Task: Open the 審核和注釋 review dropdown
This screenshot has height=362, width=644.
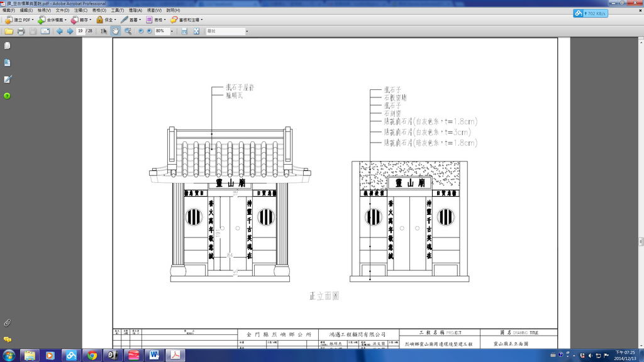Action: [x=187, y=19]
